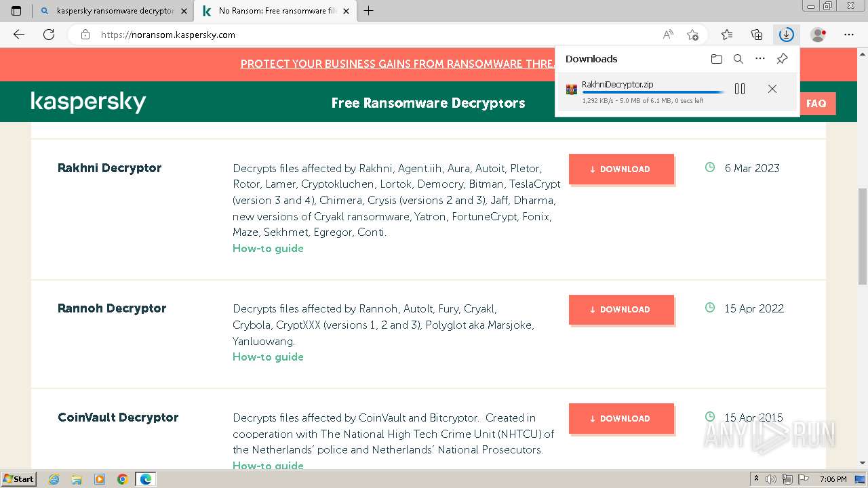Viewport: 868px width, 488px height.
Task: Open CoinVault Decryptor How-to guide
Action: pyautogui.click(x=268, y=465)
